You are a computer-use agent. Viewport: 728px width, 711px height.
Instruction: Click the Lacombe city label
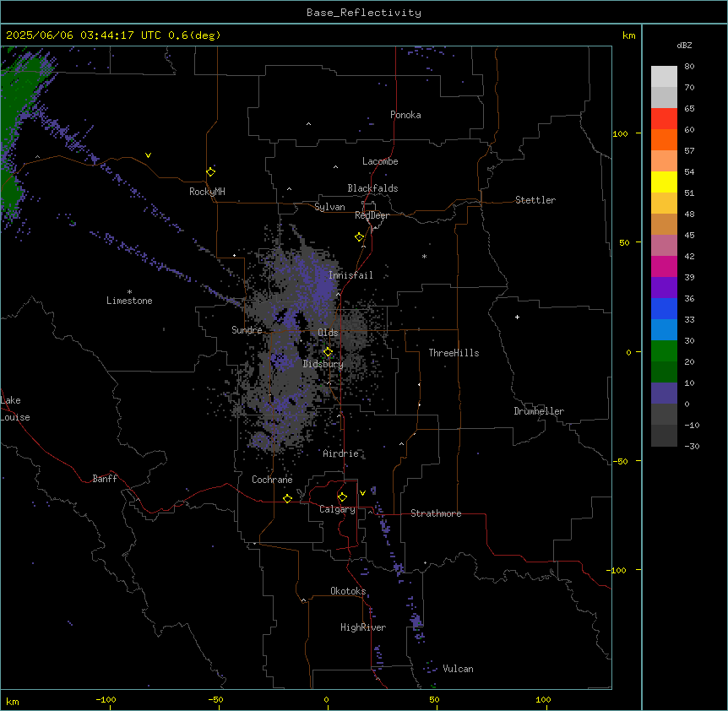tap(380, 161)
